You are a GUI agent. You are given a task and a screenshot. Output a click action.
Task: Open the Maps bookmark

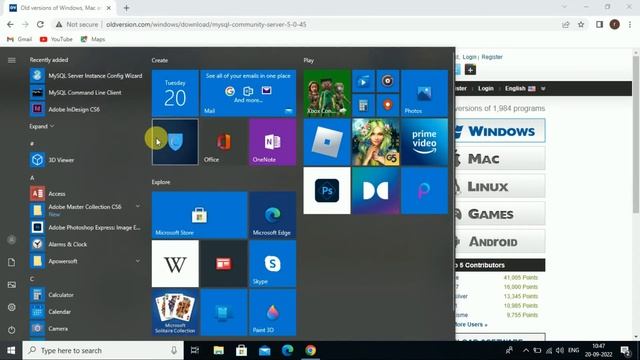[x=93, y=39]
